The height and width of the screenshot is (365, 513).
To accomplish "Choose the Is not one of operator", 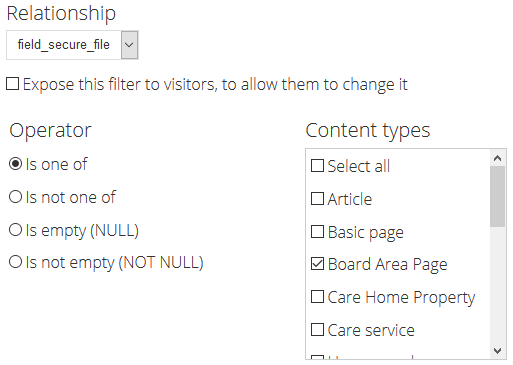I will click(x=15, y=197).
